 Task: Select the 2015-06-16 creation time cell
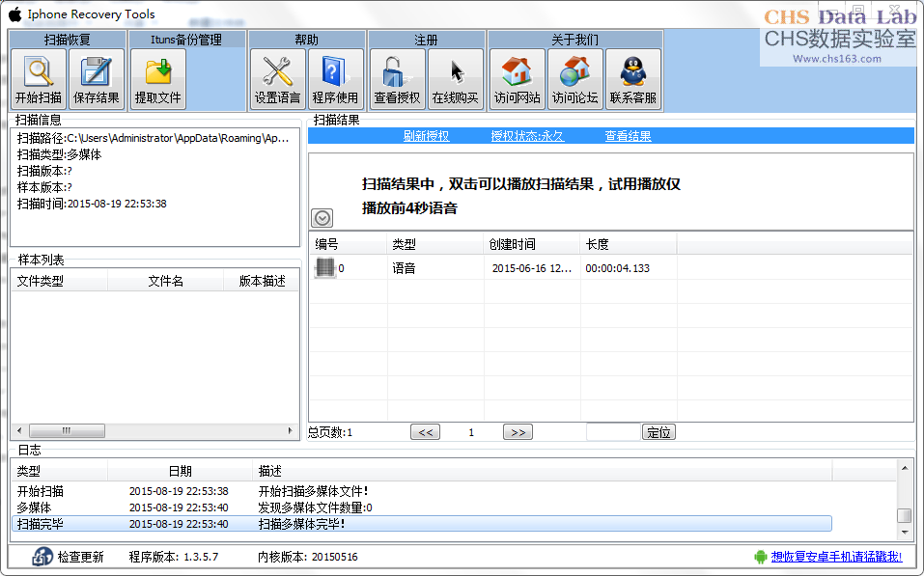pos(532,268)
